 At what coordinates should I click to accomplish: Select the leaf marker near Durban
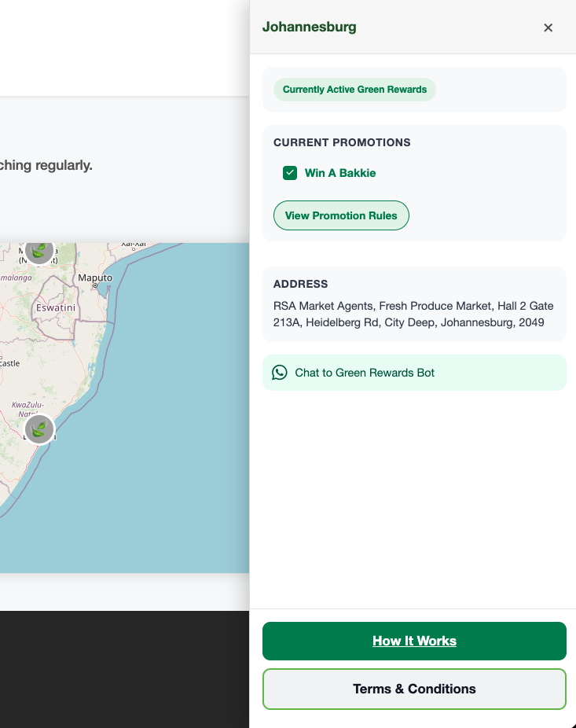pos(39,429)
